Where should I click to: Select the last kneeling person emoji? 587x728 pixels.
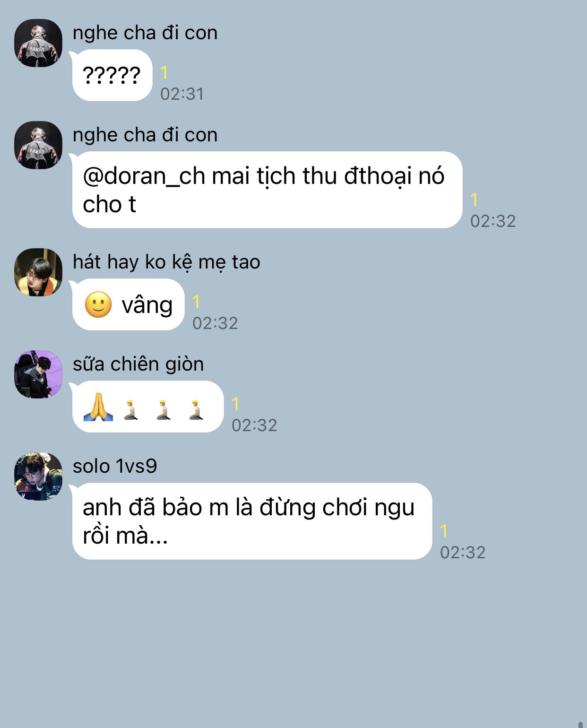tap(196, 409)
